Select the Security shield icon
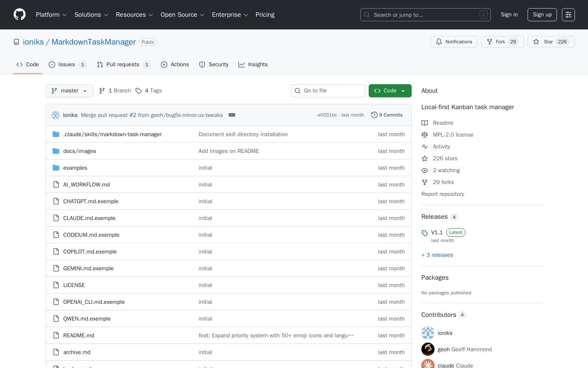This screenshot has width=588, height=368. point(203,65)
